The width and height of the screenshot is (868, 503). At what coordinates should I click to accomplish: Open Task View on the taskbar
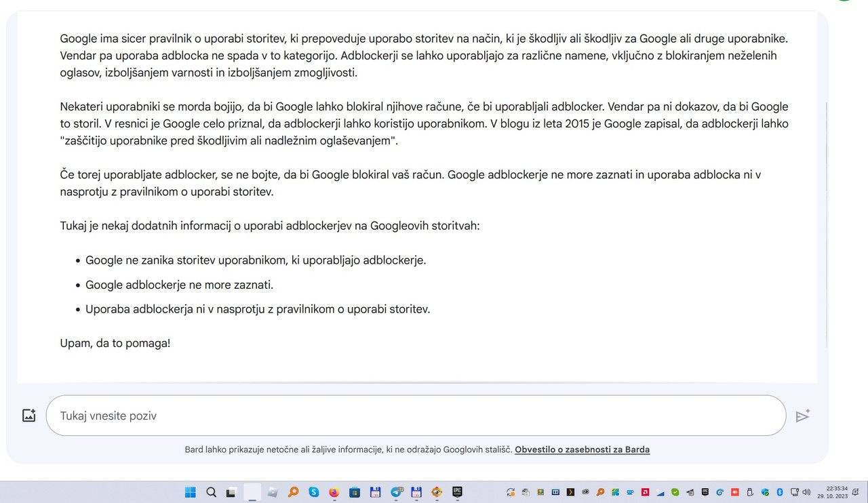(231, 492)
